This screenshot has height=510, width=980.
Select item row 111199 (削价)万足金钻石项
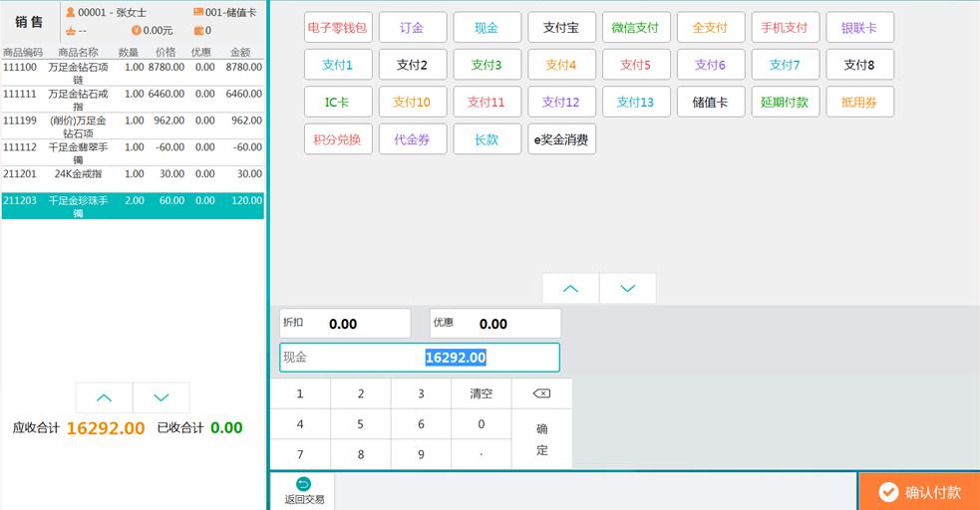click(133, 127)
